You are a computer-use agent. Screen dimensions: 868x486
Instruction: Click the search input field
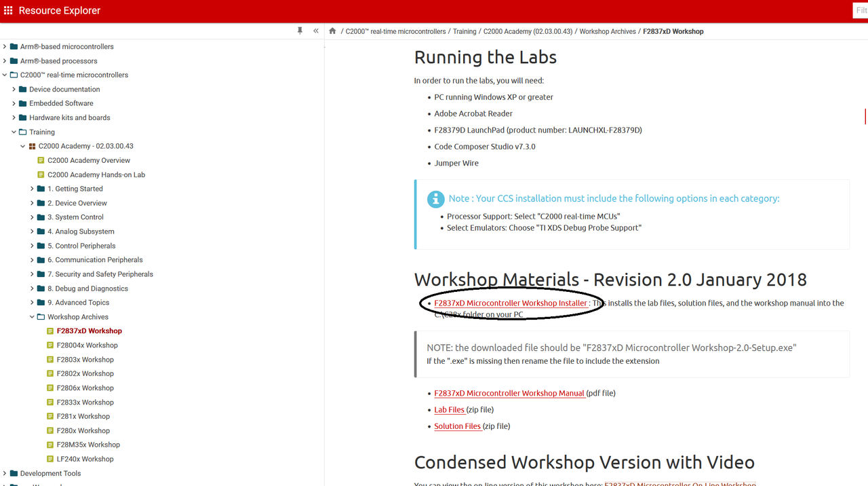(x=860, y=10)
